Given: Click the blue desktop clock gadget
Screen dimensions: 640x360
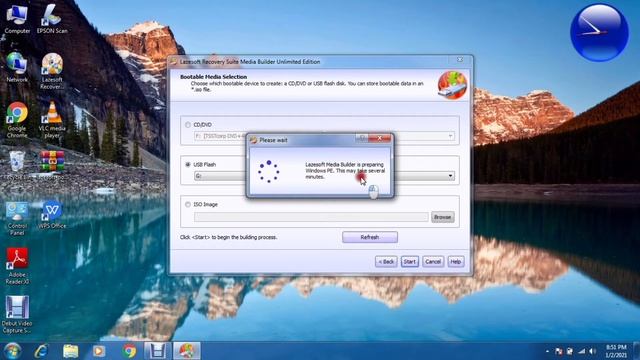Looking at the screenshot, I should coord(599,32).
